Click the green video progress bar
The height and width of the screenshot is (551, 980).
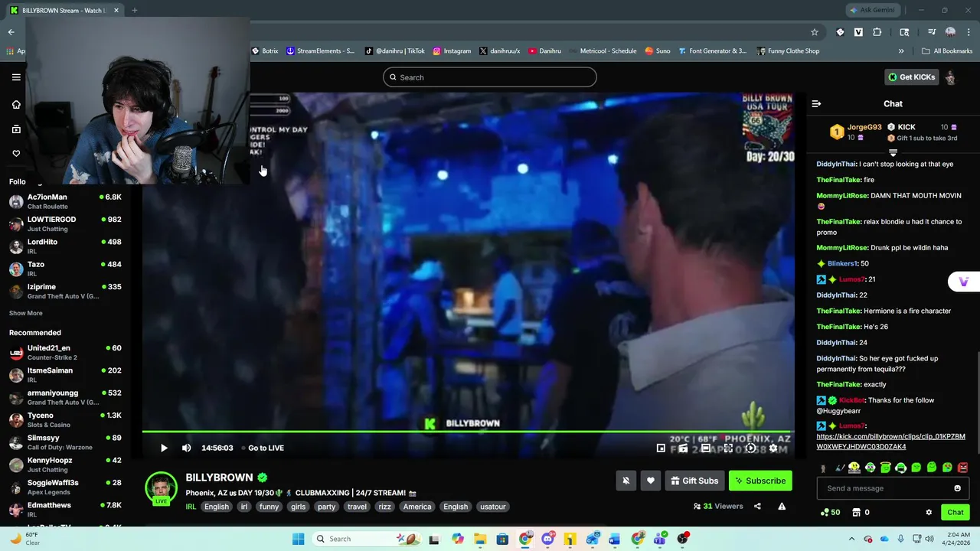(x=468, y=432)
